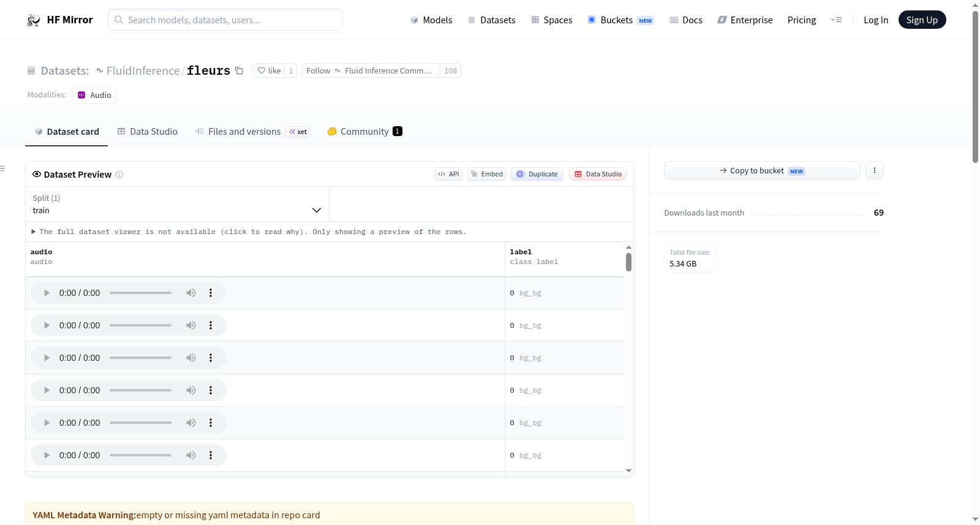The width and height of the screenshot is (980, 525).
Task: Copy the dataset name with the copy icon
Action: tap(239, 70)
